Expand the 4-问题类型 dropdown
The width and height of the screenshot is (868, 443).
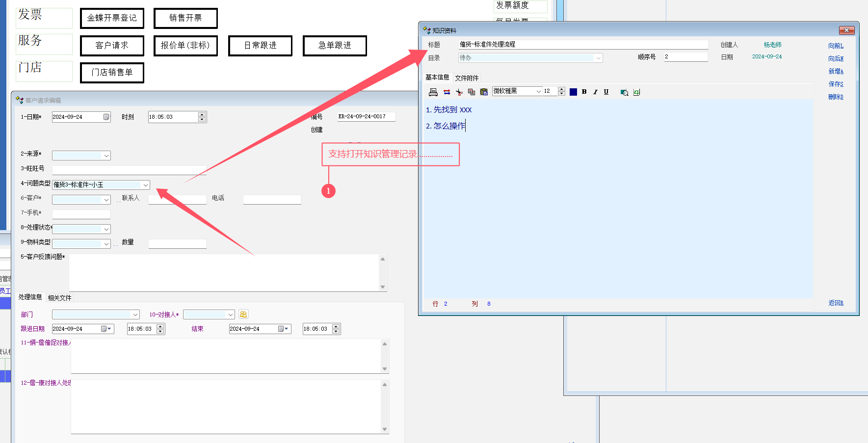coord(146,185)
